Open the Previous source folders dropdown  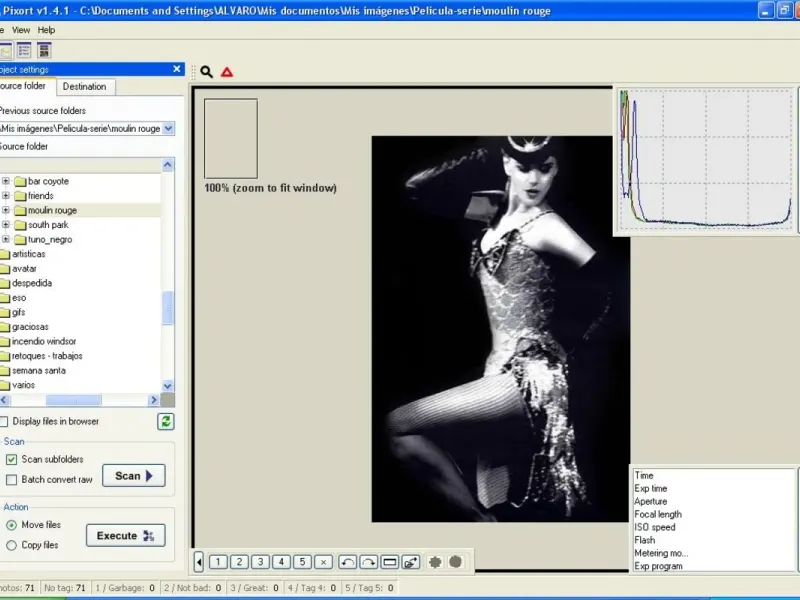click(x=168, y=128)
